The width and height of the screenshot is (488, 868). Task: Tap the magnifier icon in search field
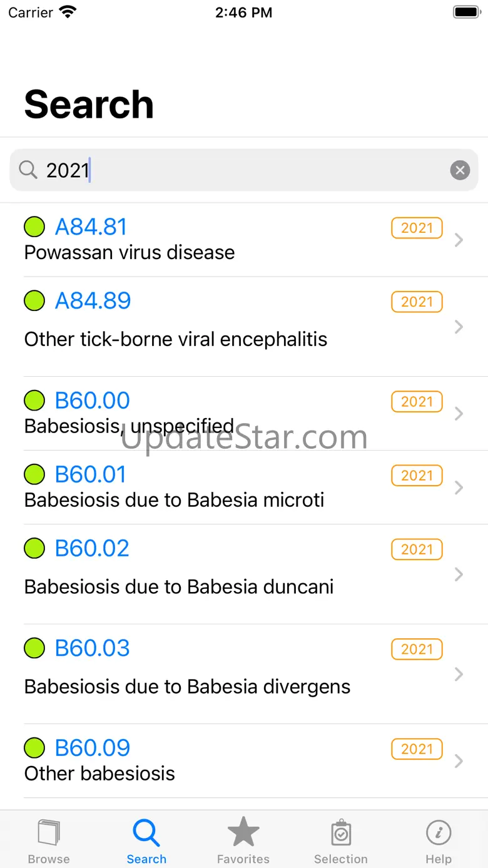(x=28, y=170)
